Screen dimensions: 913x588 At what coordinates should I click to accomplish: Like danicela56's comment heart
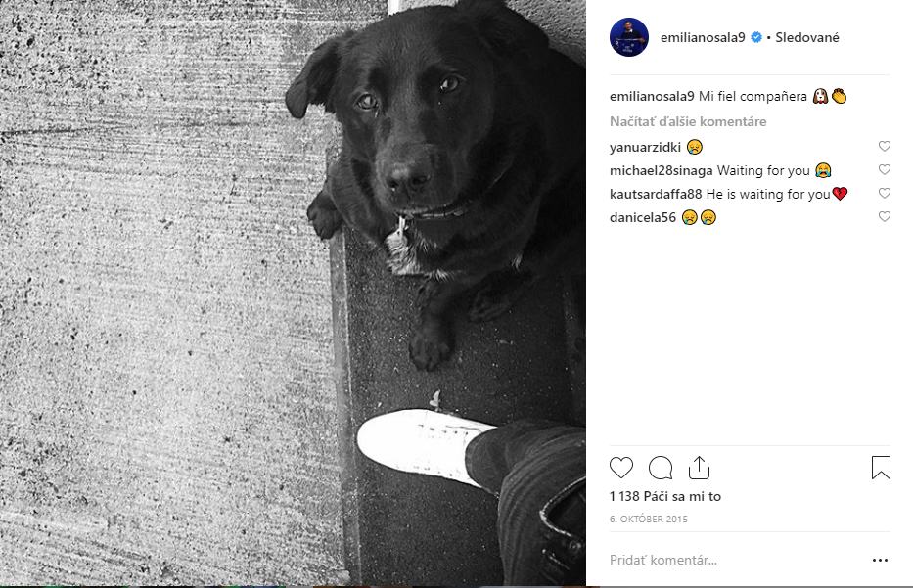[x=885, y=216]
